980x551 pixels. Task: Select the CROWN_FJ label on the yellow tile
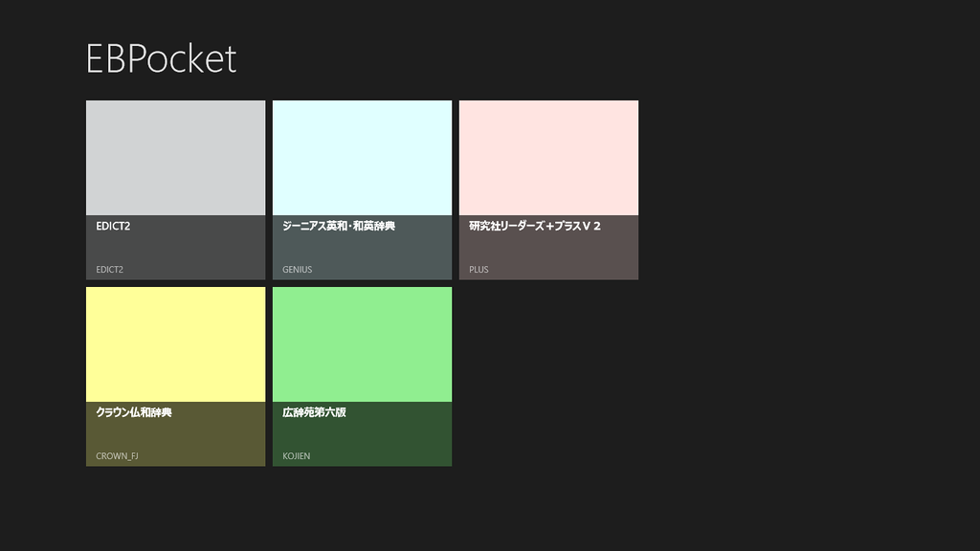point(116,456)
